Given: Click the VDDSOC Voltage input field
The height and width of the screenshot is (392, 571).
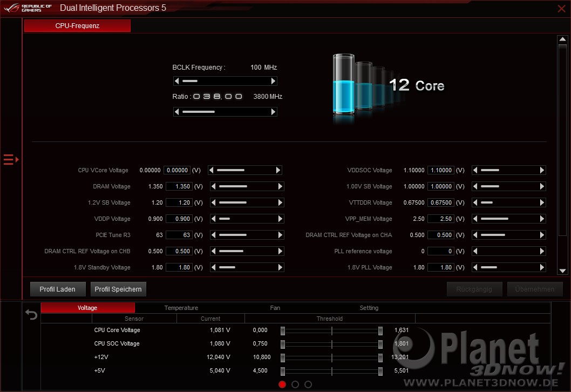Looking at the screenshot, I should (x=440, y=170).
